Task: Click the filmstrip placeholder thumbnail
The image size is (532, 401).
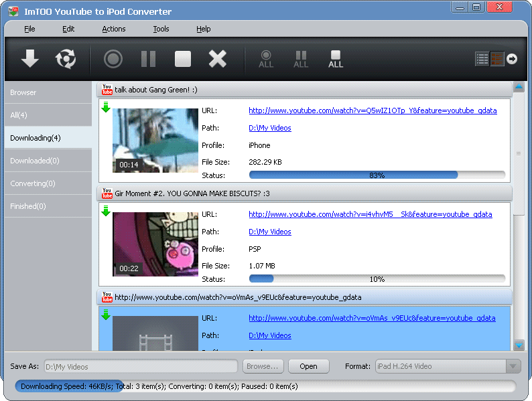Action: [x=155, y=333]
